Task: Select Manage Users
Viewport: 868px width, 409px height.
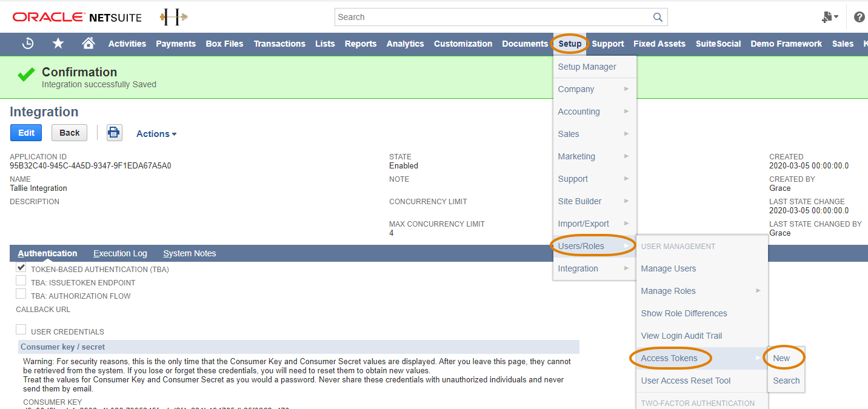Action: (702, 268)
